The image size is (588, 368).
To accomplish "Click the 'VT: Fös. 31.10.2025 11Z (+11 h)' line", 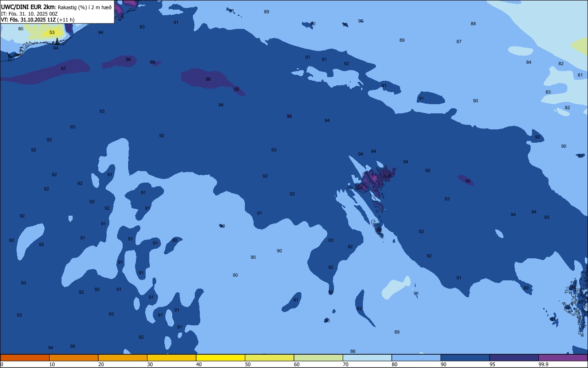I will click(38, 20).
